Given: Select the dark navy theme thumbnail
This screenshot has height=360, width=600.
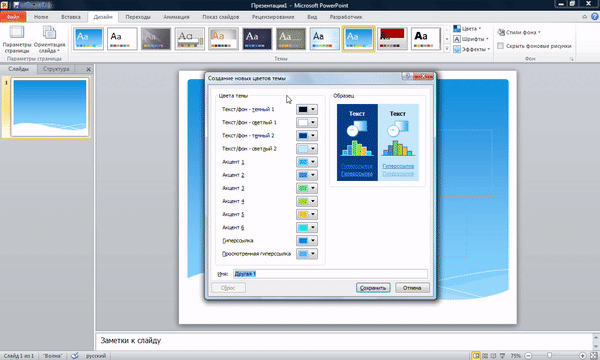Looking at the screenshot, I should [257, 39].
